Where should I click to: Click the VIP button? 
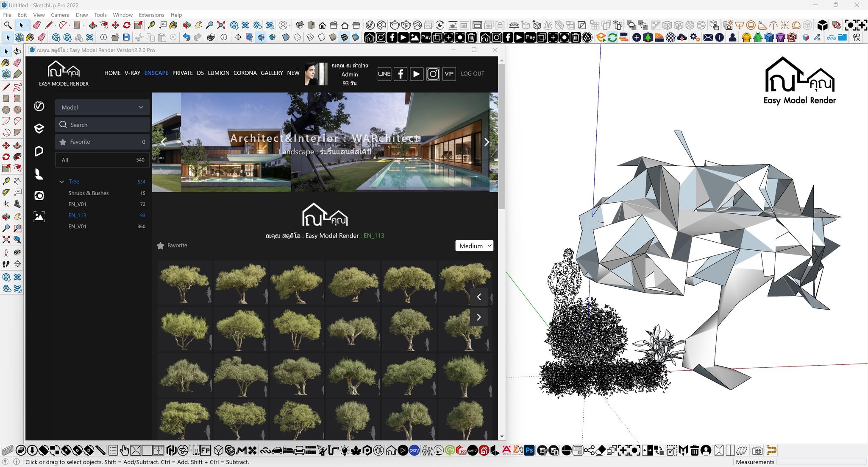(449, 74)
